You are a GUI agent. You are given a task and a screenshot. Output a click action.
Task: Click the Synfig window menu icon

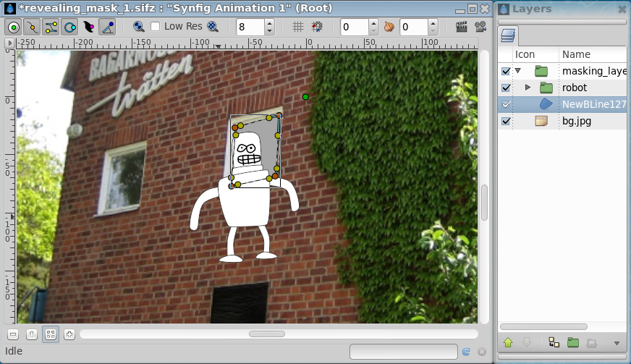10,9
